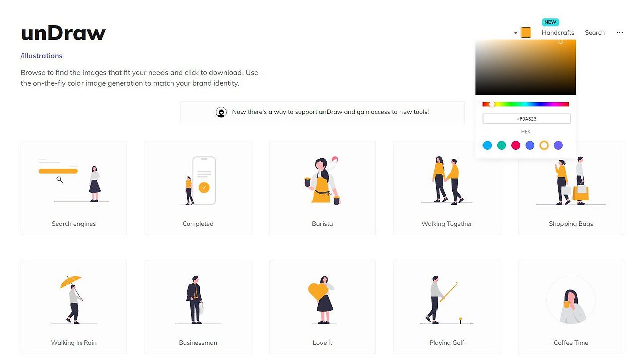Click the 'Walking Together' caption text
The width and height of the screenshot is (644, 361).
(447, 224)
